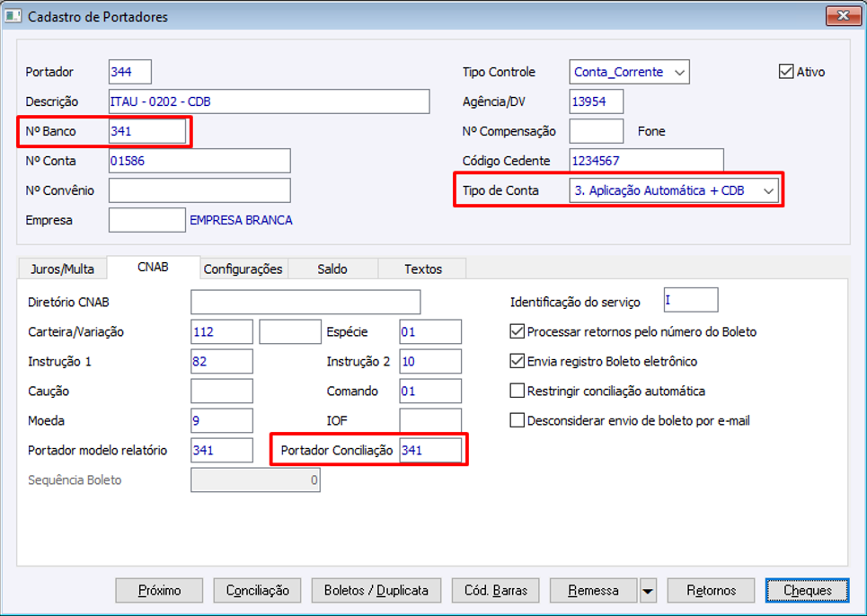
Task: Open the Remessa button dropdown arrow
Action: point(647,591)
